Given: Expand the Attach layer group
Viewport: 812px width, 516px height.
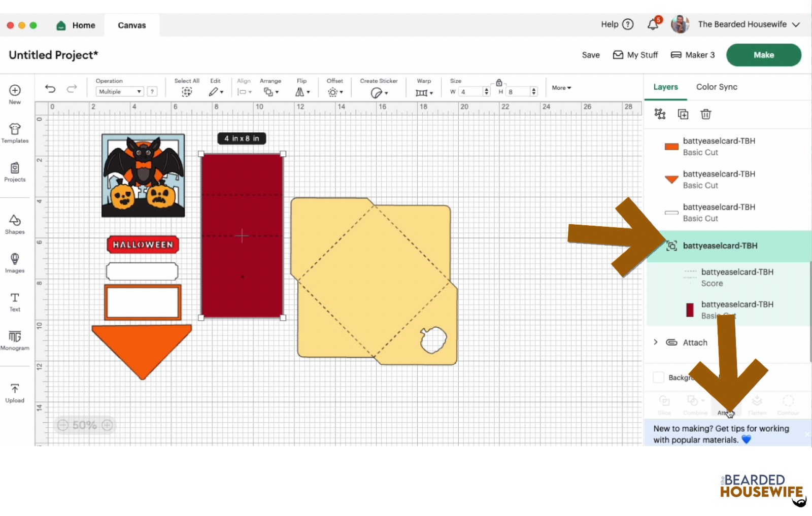Looking at the screenshot, I should [656, 342].
